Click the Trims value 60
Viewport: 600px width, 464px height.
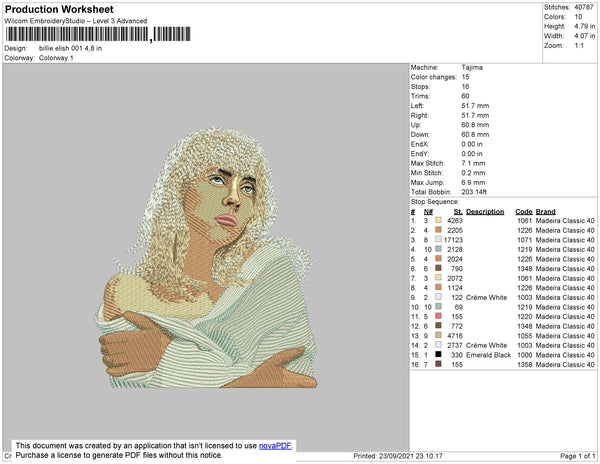click(x=465, y=96)
